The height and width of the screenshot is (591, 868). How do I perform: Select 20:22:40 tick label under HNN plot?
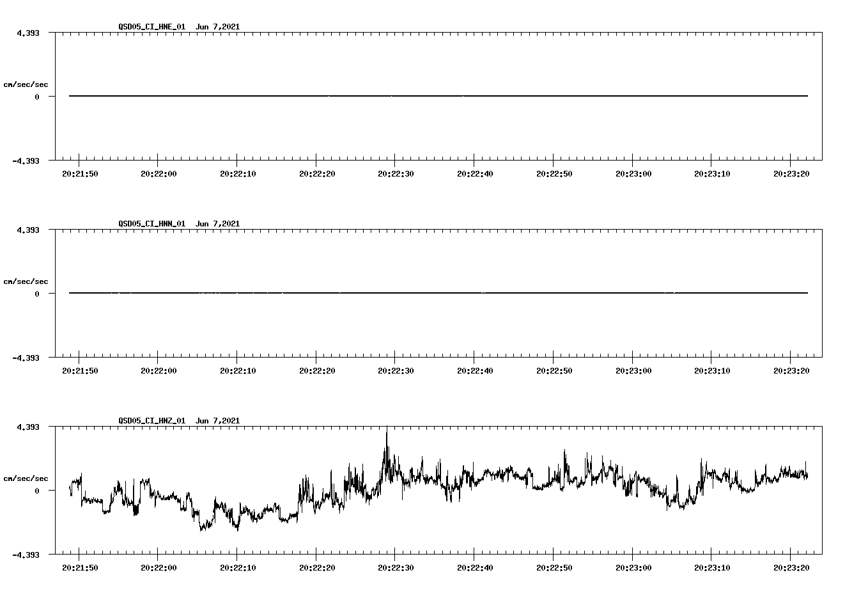pos(475,370)
